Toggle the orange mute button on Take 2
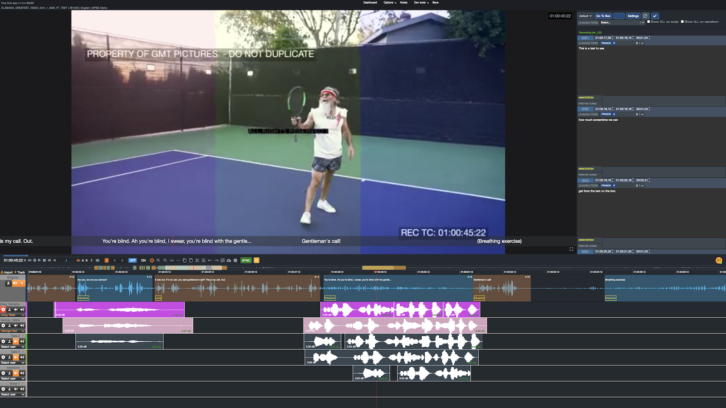 click(x=16, y=341)
